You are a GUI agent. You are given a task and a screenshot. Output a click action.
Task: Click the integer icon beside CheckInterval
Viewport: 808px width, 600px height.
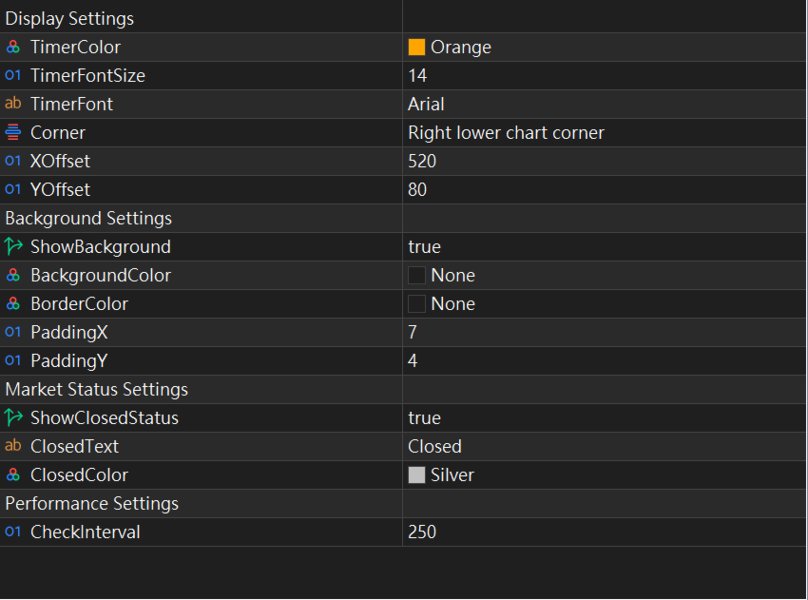pos(13,531)
